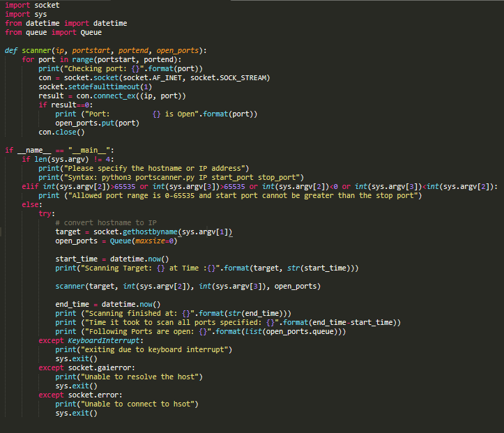Click 'Following Ports are open' print line

pyautogui.click(x=201, y=331)
